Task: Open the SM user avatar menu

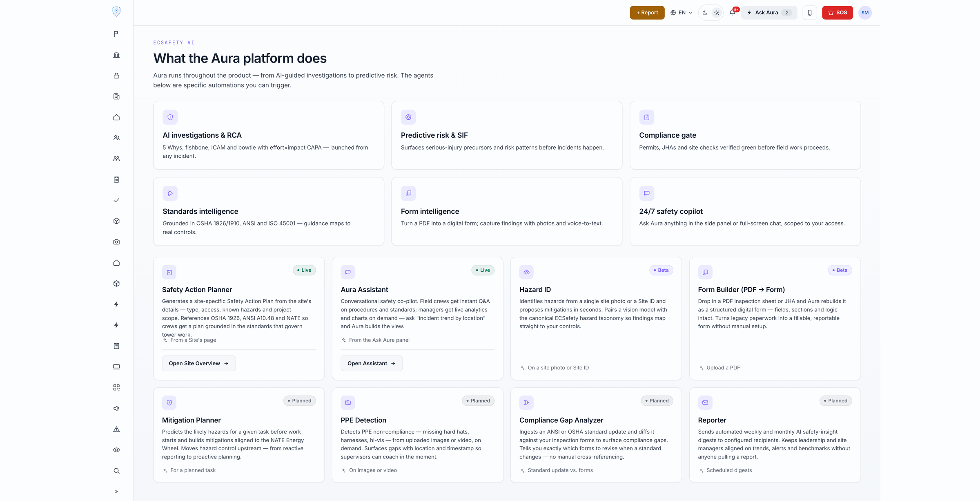Action: (865, 13)
